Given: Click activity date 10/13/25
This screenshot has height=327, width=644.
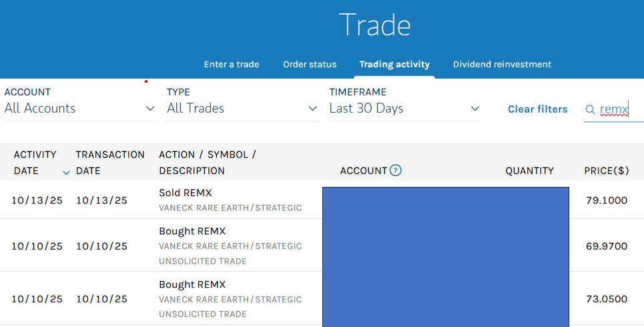Looking at the screenshot, I should point(37,200).
